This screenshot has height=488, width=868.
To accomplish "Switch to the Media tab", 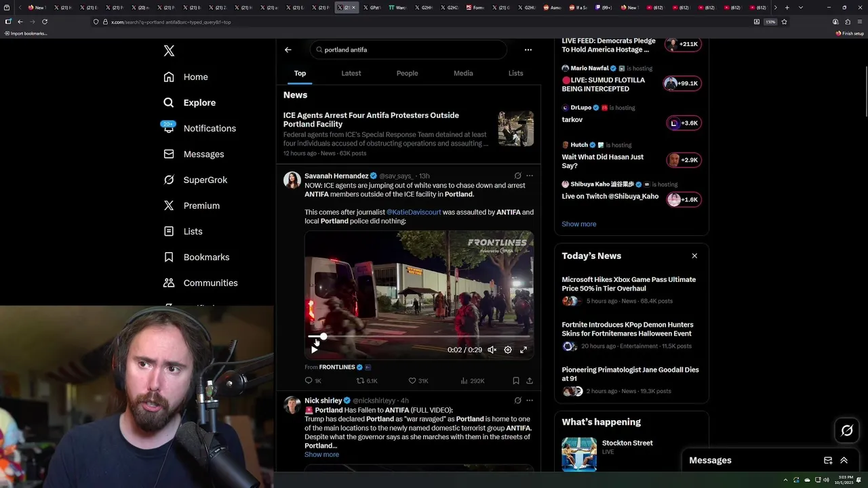I will [x=463, y=73].
